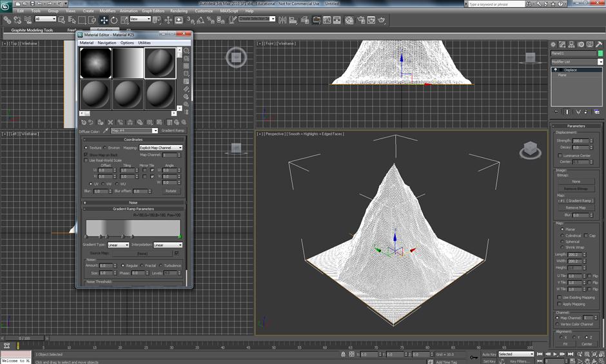Toggle Luminance Center checkbox

tap(559, 155)
